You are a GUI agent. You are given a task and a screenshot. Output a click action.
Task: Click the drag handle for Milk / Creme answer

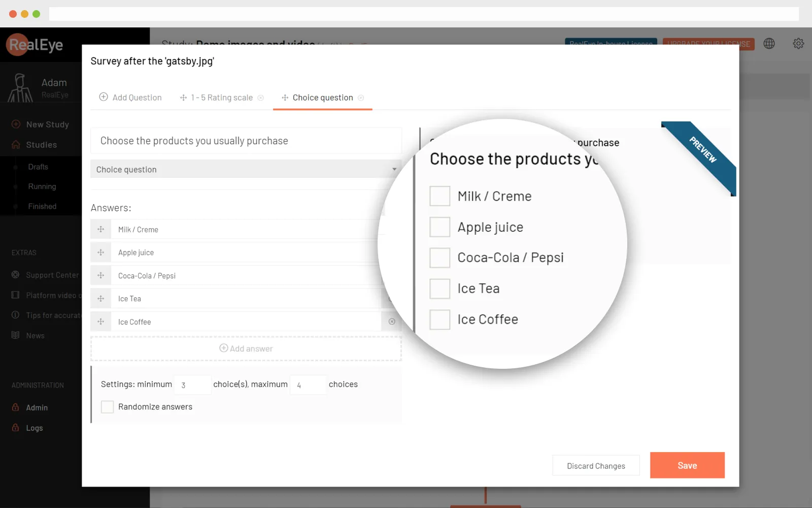pyautogui.click(x=101, y=230)
